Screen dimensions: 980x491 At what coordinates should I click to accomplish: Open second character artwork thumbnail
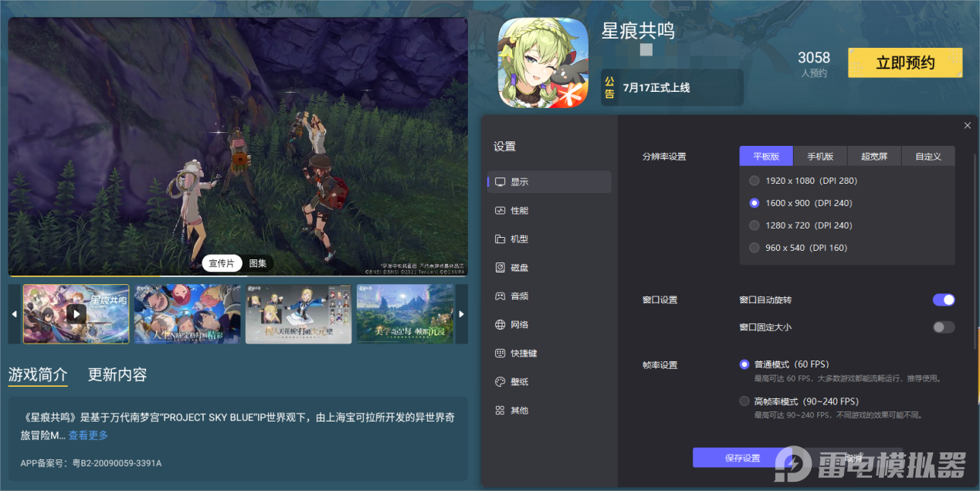(187, 314)
